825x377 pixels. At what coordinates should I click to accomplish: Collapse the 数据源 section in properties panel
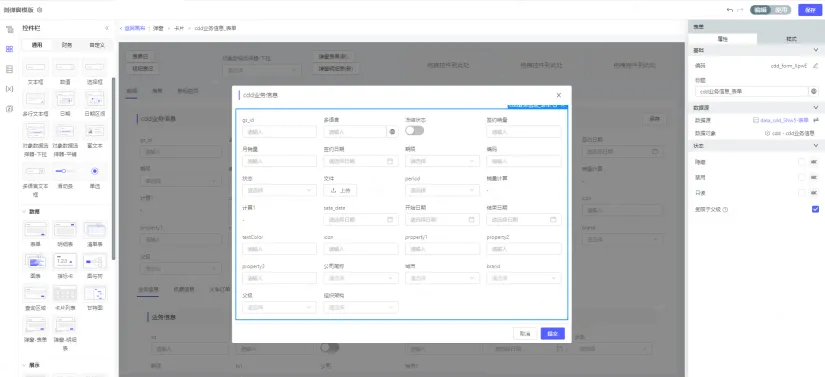(x=816, y=107)
